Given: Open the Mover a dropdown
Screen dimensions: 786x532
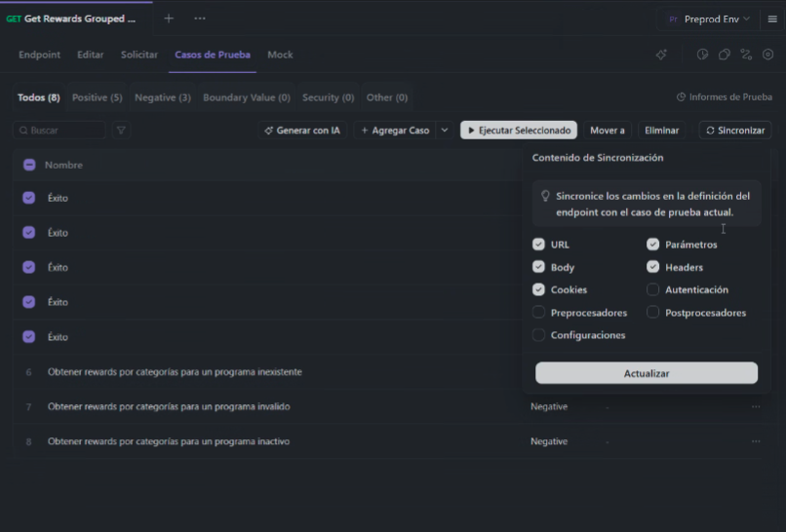Looking at the screenshot, I should pyautogui.click(x=608, y=130).
